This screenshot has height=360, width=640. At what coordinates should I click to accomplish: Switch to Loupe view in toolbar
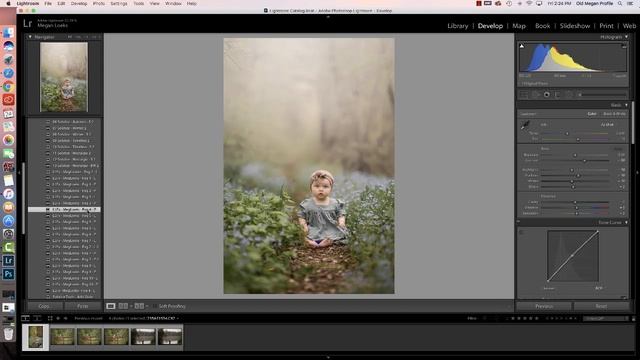111,306
